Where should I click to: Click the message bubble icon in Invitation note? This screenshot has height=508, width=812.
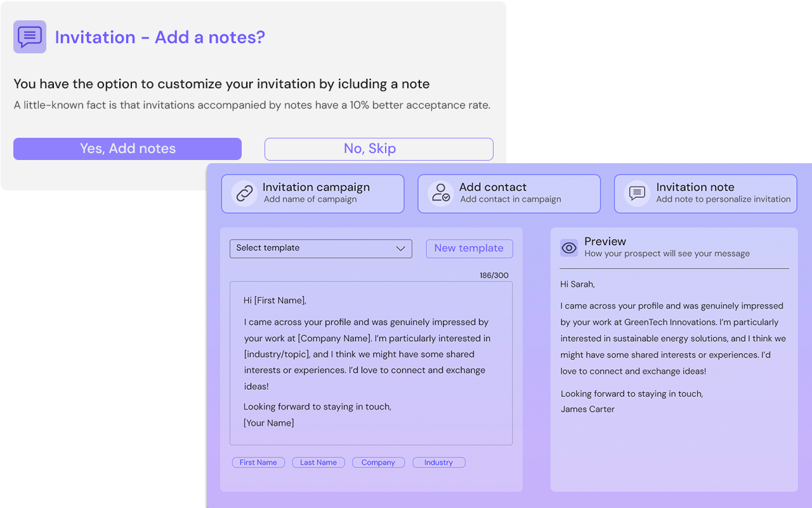tap(637, 194)
